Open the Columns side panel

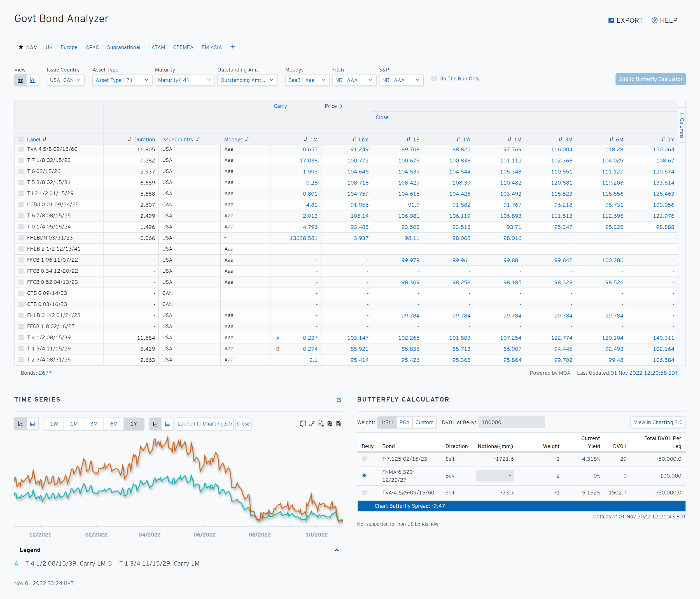click(x=682, y=125)
